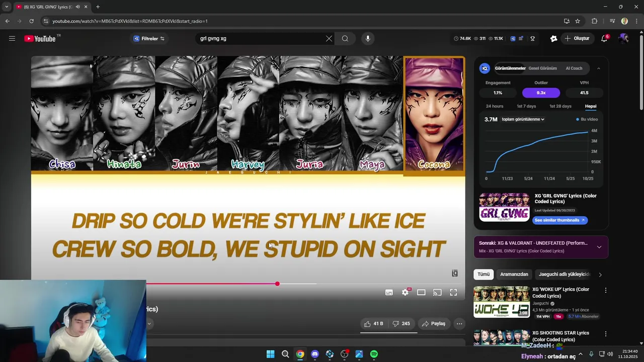Viewport: 644px width, 362px height.
Task: Enter fullscreen mode
Action: pos(453,293)
